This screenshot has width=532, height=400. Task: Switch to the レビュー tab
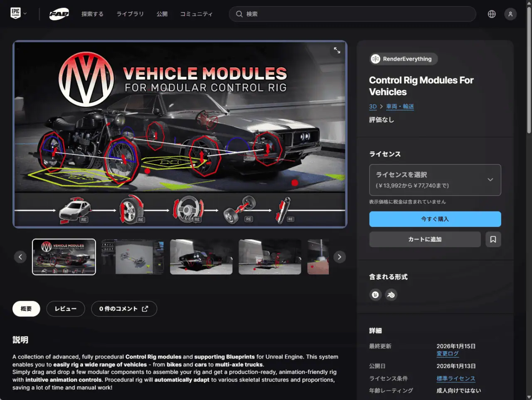point(66,309)
